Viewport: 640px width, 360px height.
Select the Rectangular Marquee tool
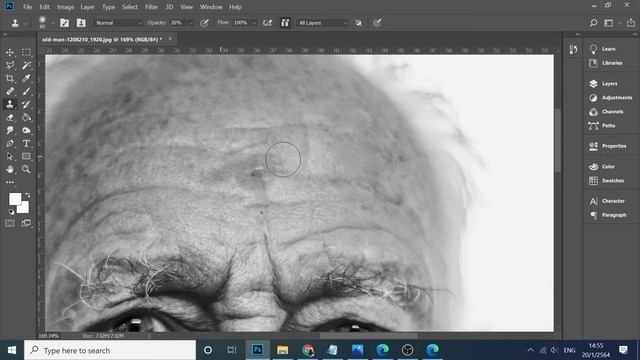point(26,52)
